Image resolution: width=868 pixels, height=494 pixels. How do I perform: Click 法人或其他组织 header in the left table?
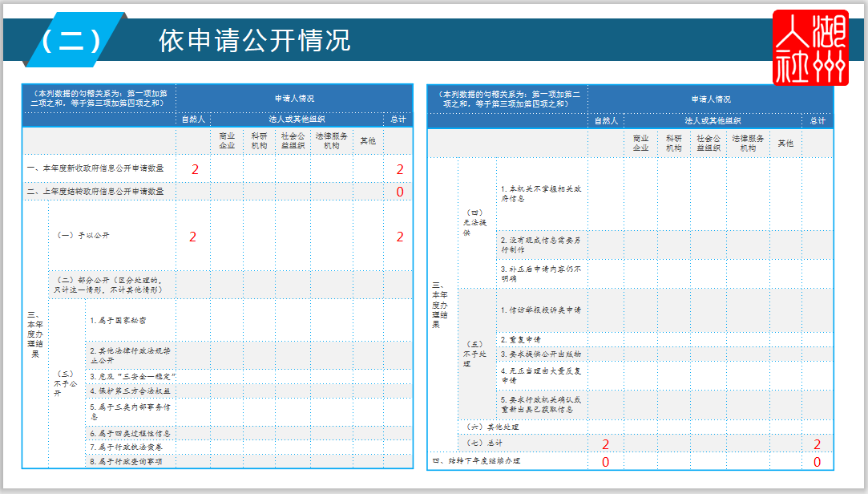tap(297, 119)
